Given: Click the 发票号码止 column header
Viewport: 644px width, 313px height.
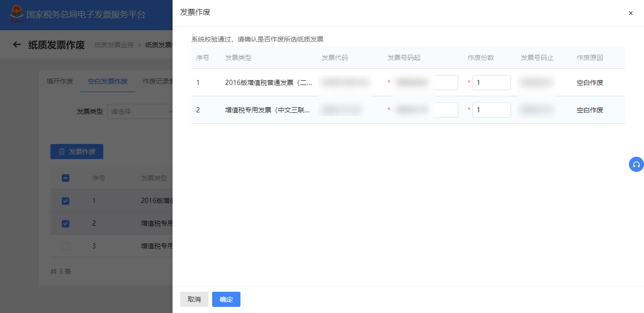Looking at the screenshot, I should [x=537, y=58].
